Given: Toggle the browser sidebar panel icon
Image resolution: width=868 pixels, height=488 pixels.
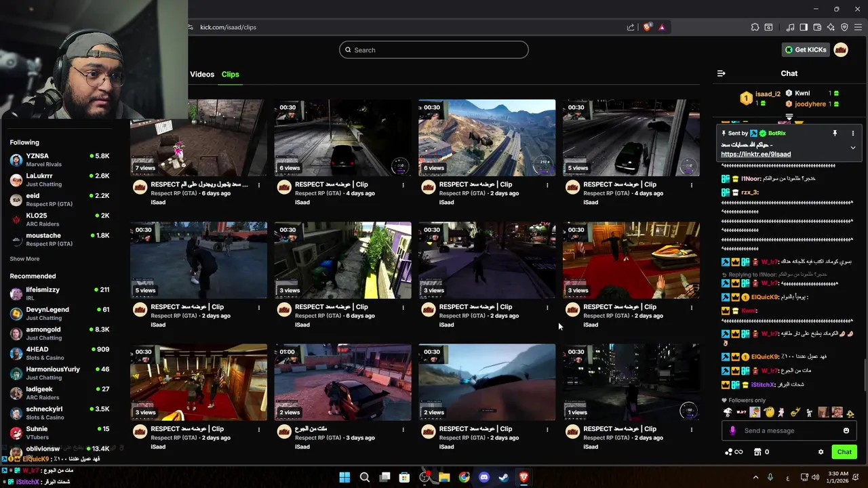Looking at the screenshot, I should pyautogui.click(x=804, y=27).
